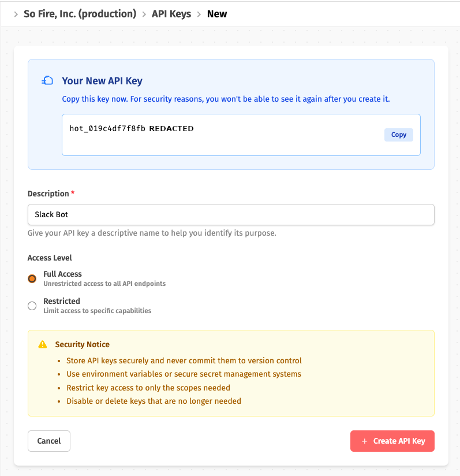Click the plus icon on Create API Key
Image resolution: width=460 pixels, height=476 pixels.
(x=363, y=441)
